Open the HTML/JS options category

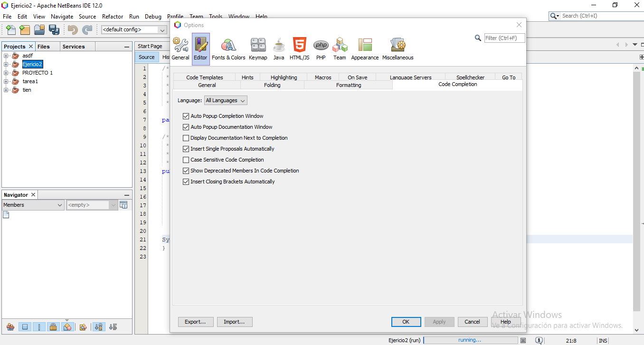[299, 49]
